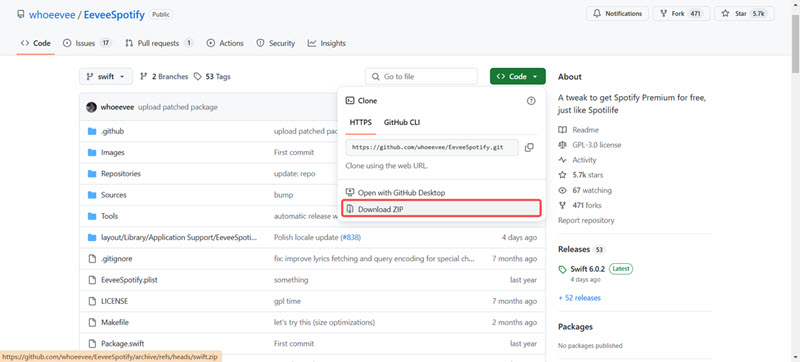Click the 'First commit' message for Images
Screen dimensions: 800x362
click(x=294, y=152)
